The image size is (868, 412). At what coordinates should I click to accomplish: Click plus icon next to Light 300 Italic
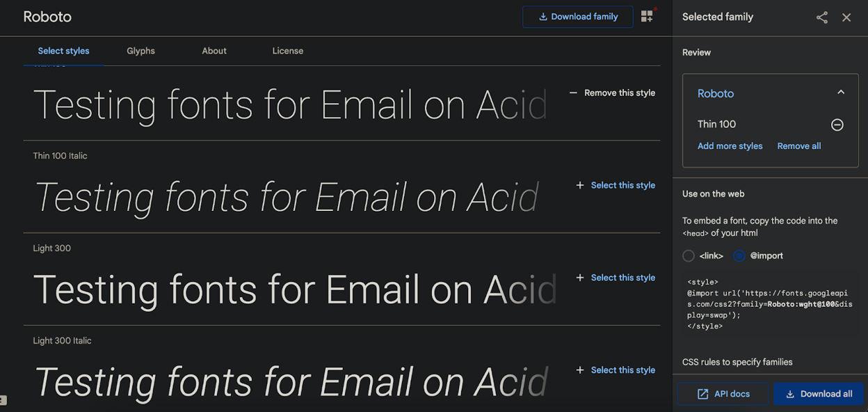[579, 370]
